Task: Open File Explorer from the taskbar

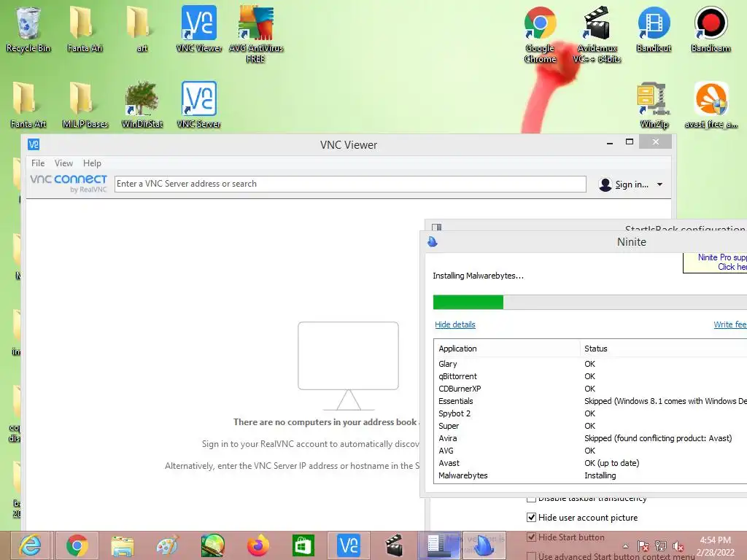Action: 123,545
